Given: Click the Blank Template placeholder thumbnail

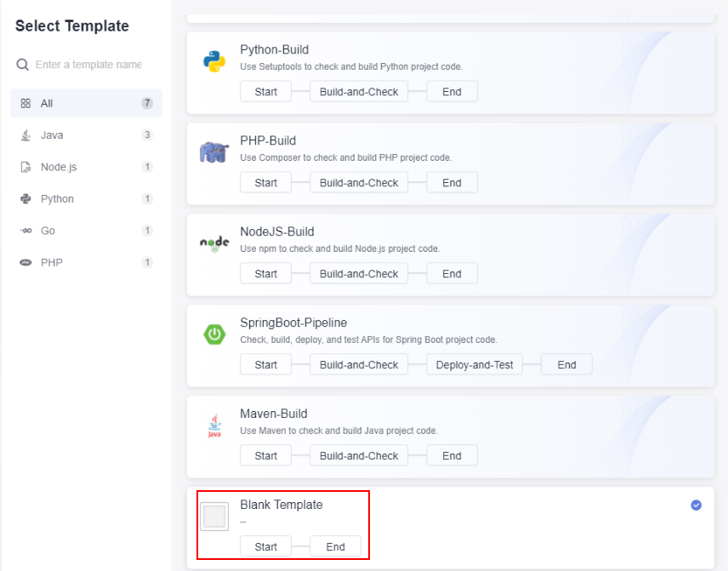Looking at the screenshot, I should click(214, 517).
